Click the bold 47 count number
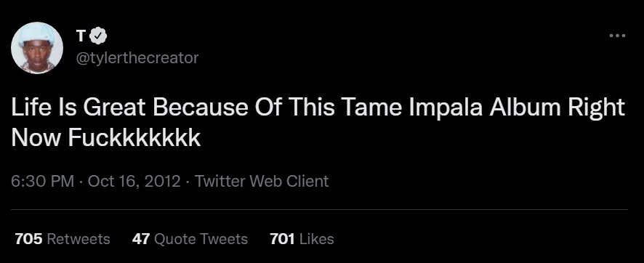 tap(141, 239)
